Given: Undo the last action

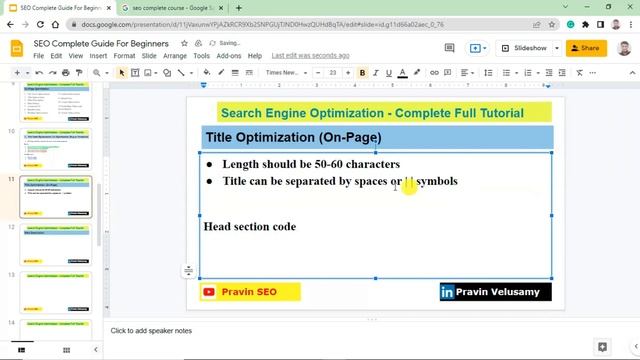Looking at the screenshot, I should click(39, 73).
